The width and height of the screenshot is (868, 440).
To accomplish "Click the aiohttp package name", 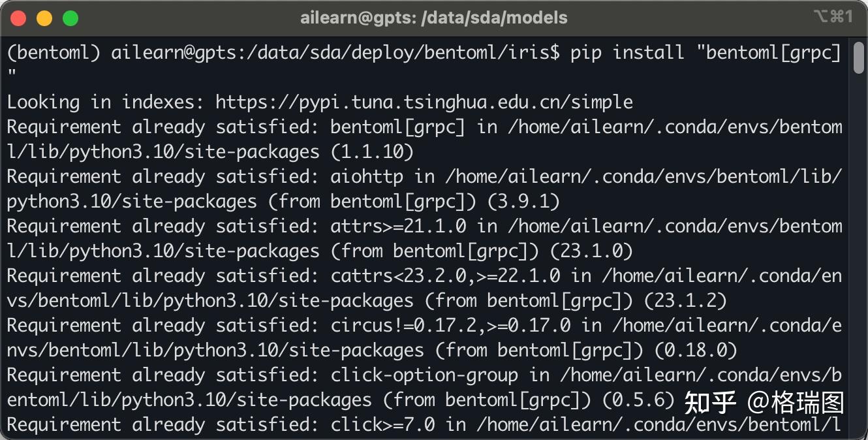I will (x=367, y=176).
